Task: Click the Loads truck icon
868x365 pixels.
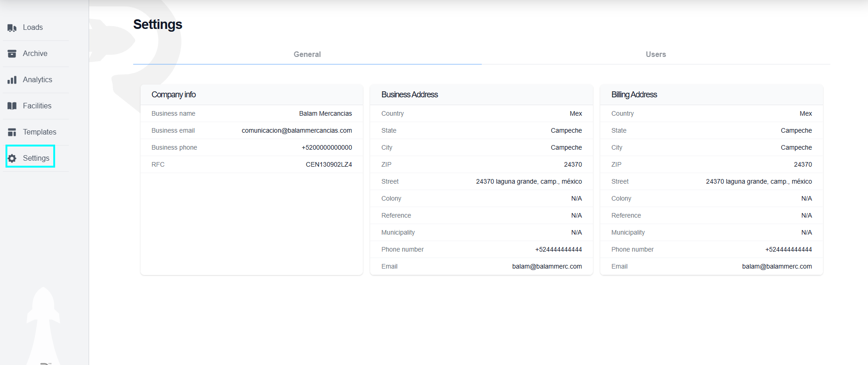Action: pos(12,28)
